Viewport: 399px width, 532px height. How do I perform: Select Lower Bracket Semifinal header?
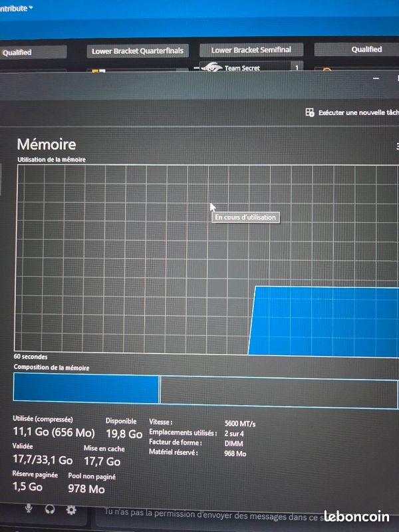pyautogui.click(x=251, y=51)
